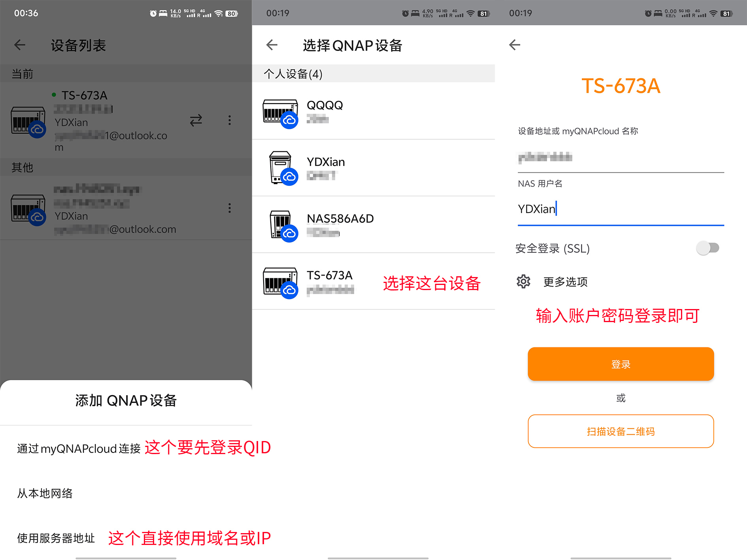The image size is (747, 560).
Task: Toggle the 安全登录 (SSL) switch
Action: click(708, 248)
